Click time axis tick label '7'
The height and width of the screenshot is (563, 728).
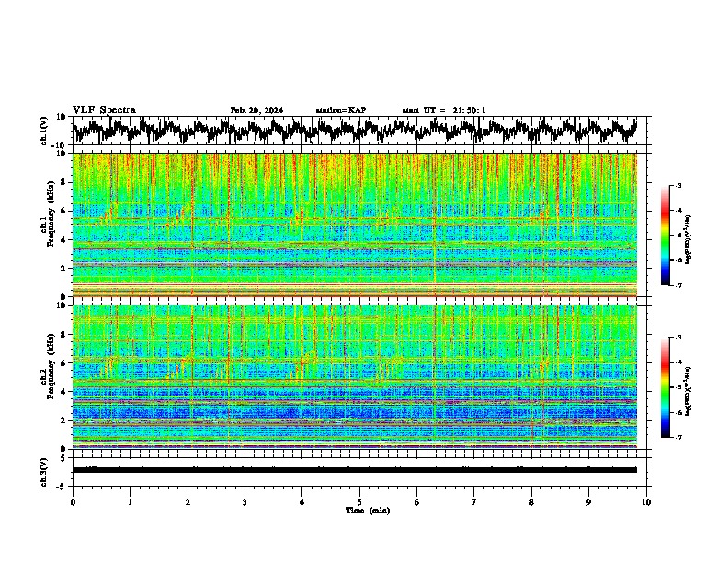tap(474, 502)
